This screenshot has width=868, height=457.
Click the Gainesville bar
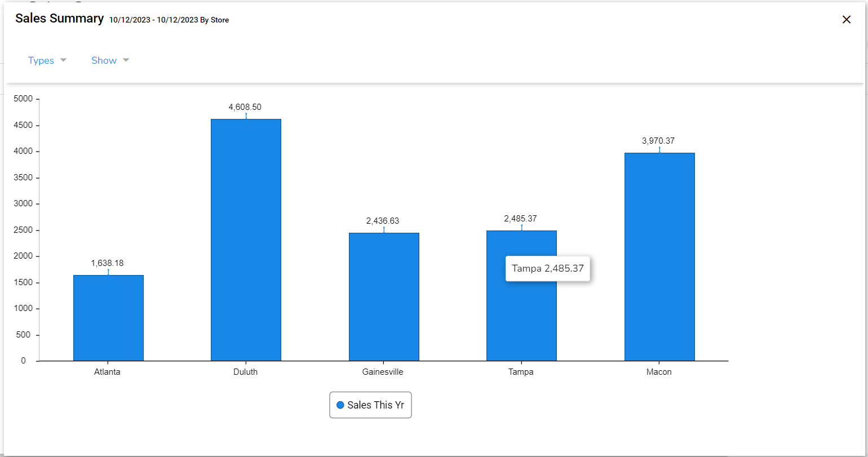(x=384, y=296)
